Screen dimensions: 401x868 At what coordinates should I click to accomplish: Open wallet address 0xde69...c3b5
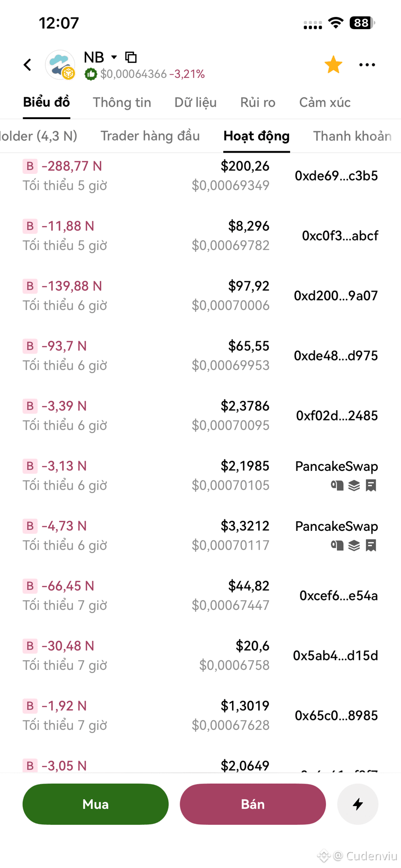pos(336,176)
